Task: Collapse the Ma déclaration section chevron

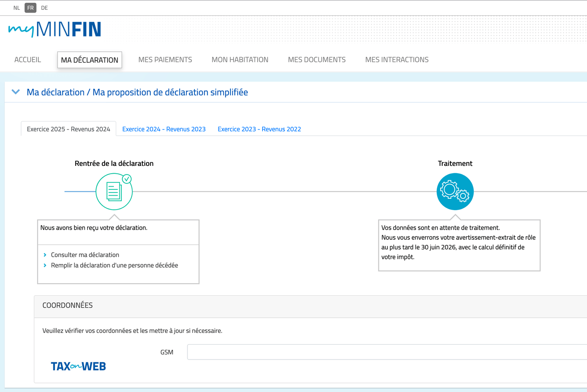Action: [16, 92]
